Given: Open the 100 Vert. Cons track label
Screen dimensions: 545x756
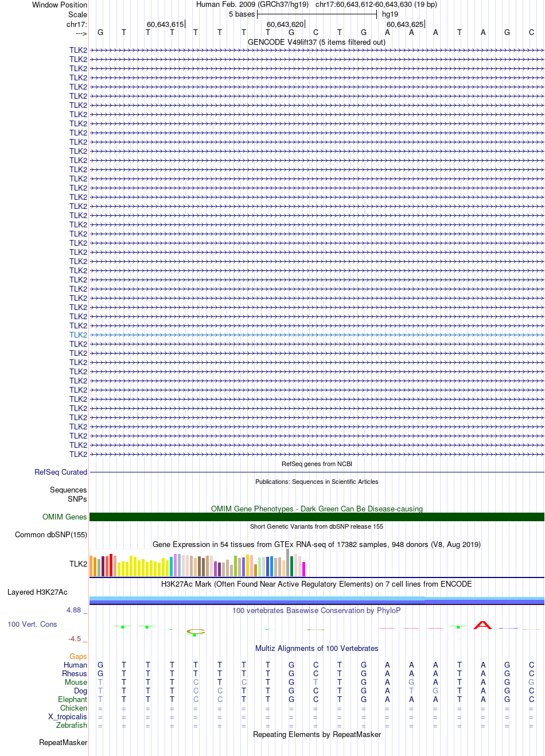Looking at the screenshot, I should [32, 624].
